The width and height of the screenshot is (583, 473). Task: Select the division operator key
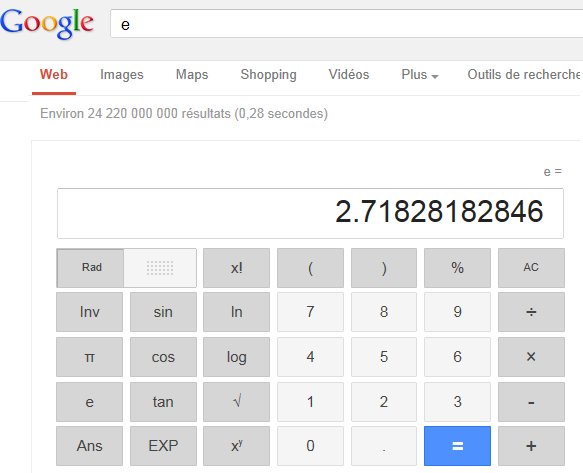pyautogui.click(x=531, y=312)
